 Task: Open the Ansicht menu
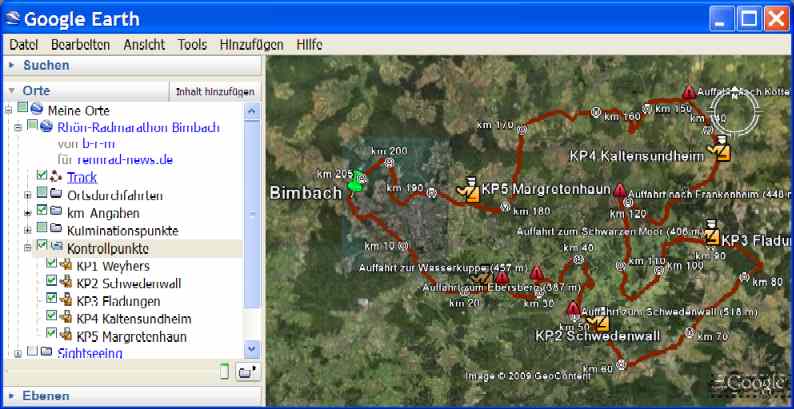tap(144, 45)
